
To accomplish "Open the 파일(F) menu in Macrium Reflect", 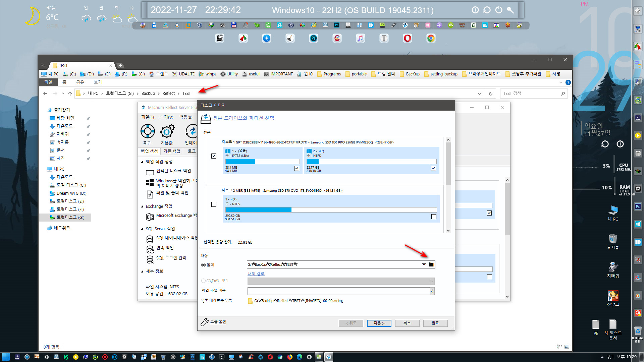I will 147,117.
